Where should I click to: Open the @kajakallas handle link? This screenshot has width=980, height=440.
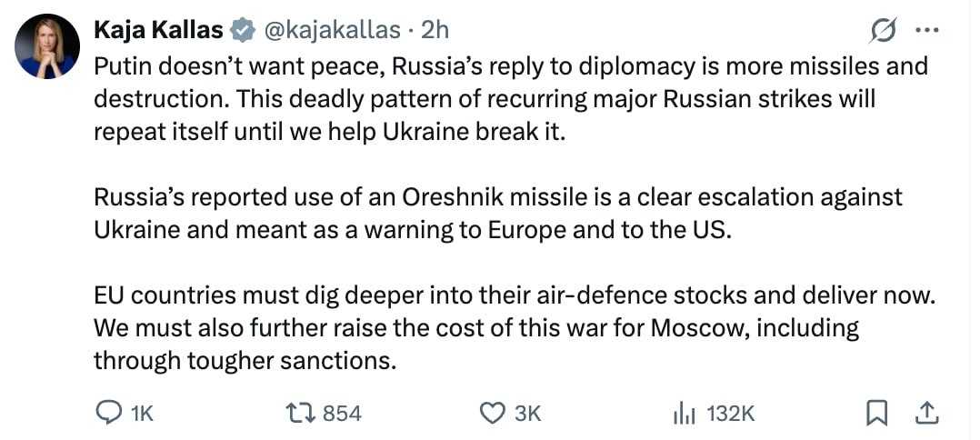pyautogui.click(x=331, y=30)
